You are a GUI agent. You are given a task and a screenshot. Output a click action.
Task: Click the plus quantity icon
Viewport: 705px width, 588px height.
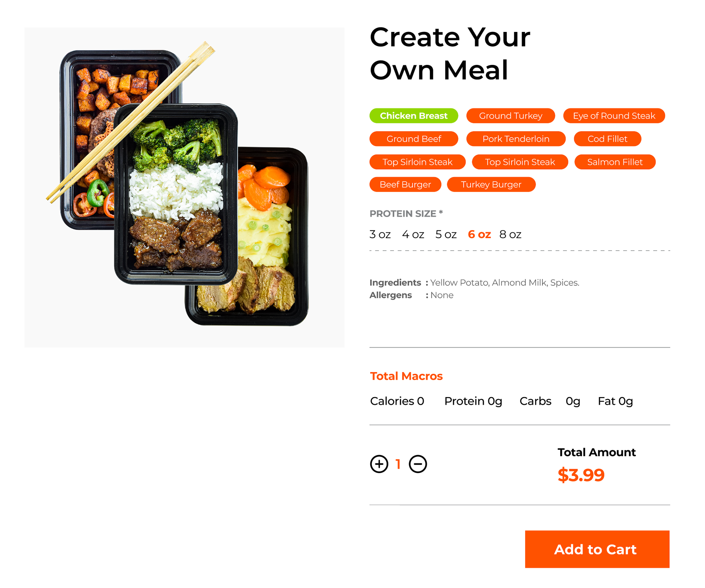pos(379,464)
